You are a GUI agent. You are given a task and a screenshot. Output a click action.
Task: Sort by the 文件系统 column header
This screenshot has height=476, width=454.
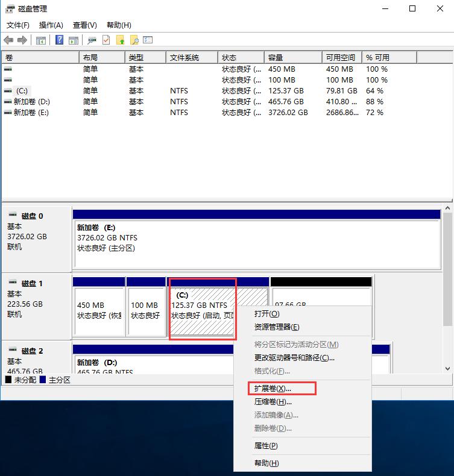pos(192,57)
